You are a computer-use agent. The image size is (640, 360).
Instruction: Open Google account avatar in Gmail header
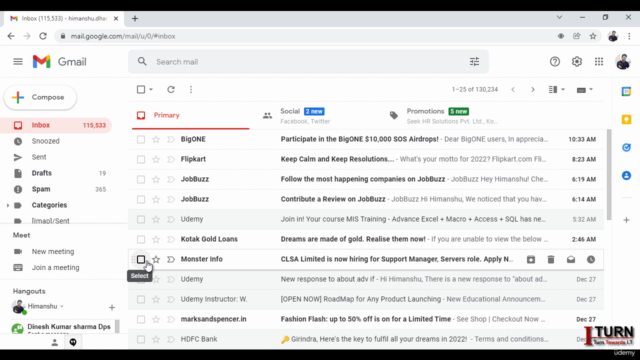click(x=623, y=62)
